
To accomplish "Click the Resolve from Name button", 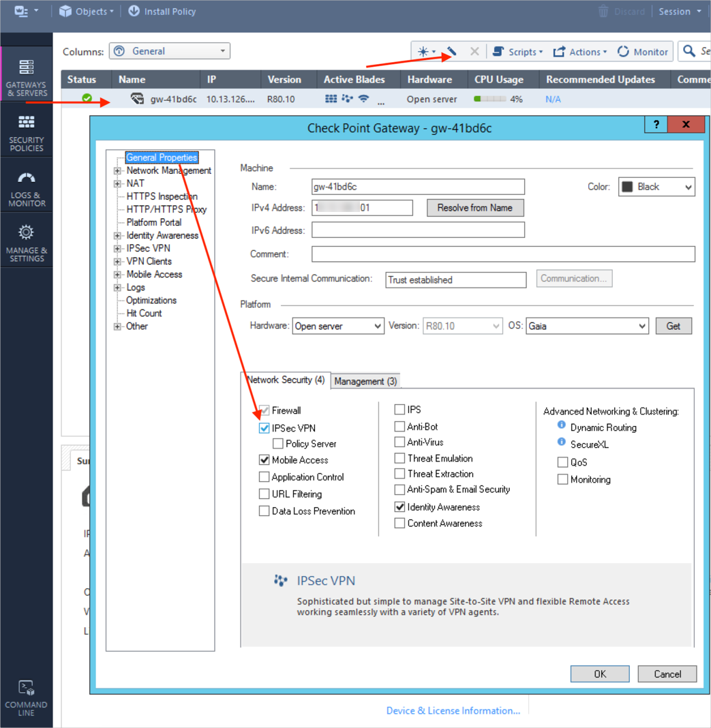I will pos(474,208).
